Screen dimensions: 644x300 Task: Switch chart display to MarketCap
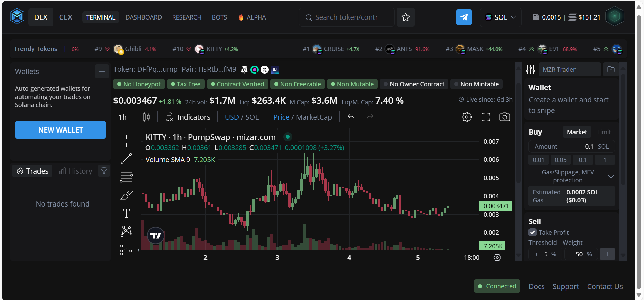314,117
